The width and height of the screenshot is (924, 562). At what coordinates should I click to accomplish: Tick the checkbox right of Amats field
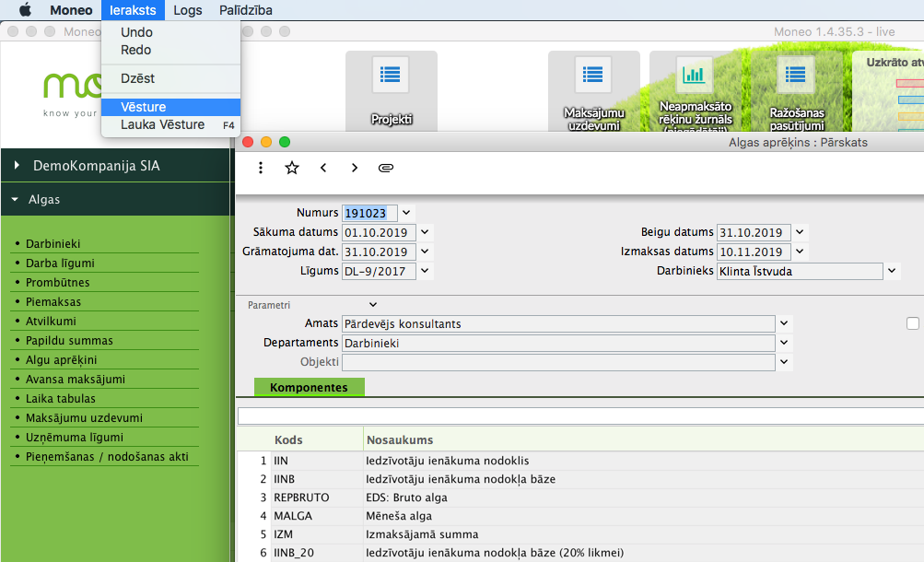[913, 323]
